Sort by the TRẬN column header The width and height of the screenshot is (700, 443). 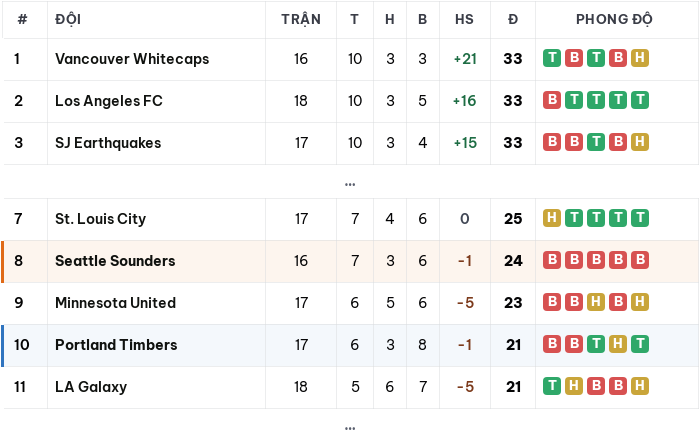(301, 19)
